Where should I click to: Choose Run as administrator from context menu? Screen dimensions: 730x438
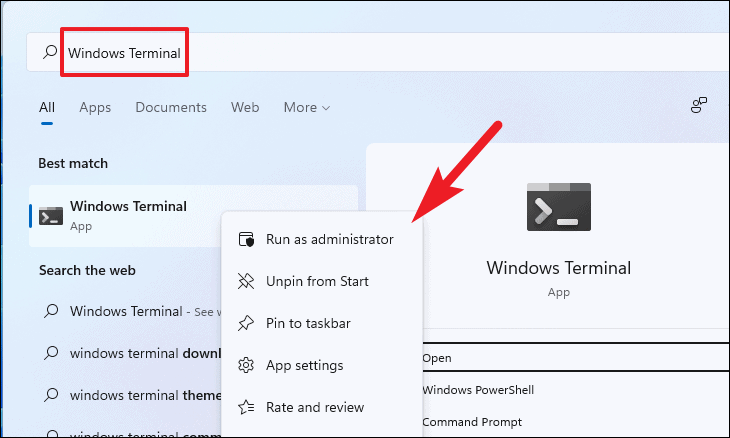[322, 239]
